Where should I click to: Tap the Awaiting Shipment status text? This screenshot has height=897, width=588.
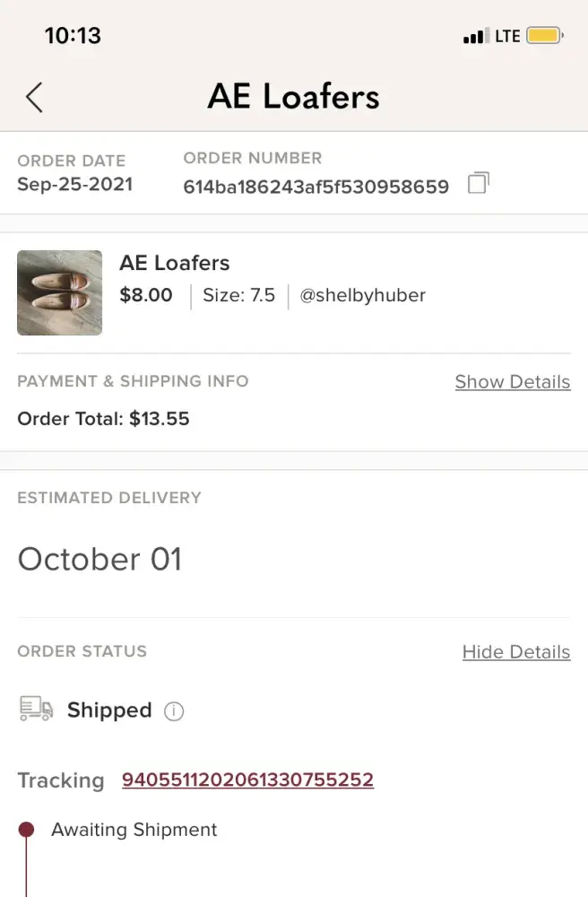coord(134,830)
